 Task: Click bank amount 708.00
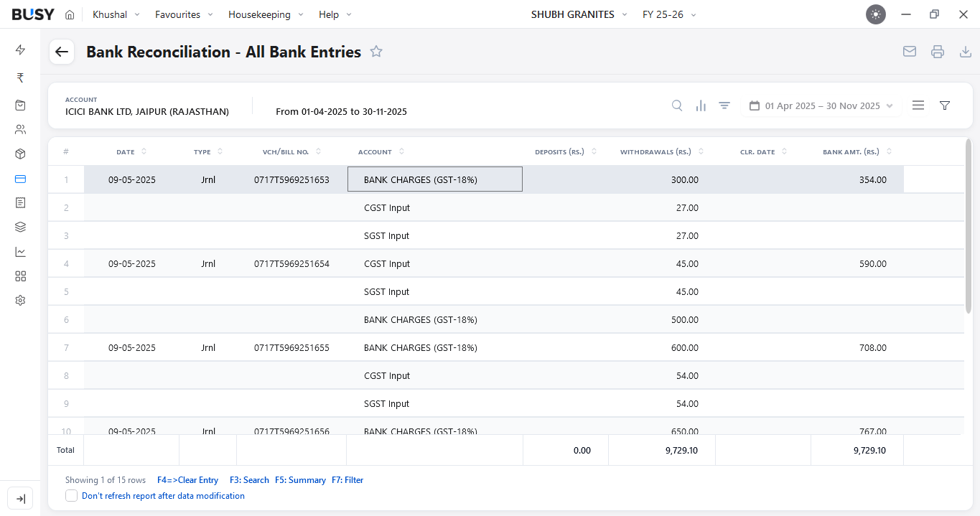(873, 348)
